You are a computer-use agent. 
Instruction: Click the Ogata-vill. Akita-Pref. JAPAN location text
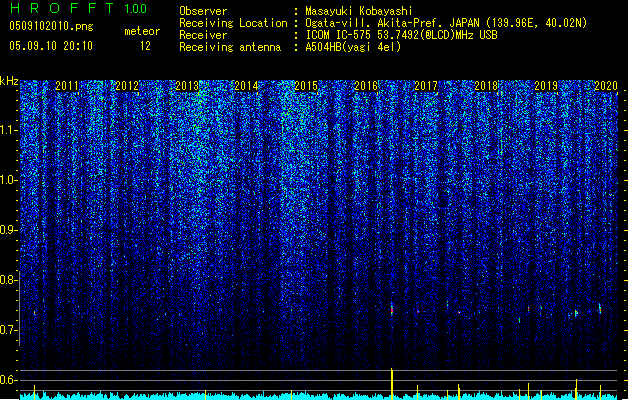coord(446,23)
